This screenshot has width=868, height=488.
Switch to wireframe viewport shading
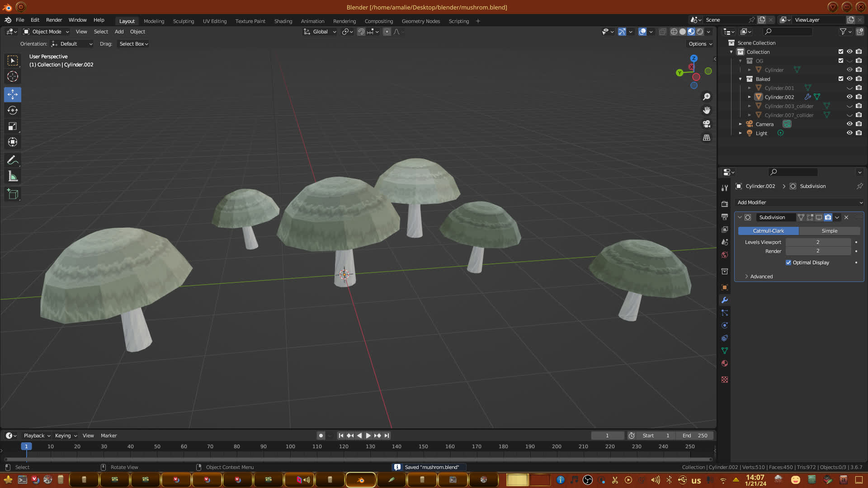click(674, 32)
